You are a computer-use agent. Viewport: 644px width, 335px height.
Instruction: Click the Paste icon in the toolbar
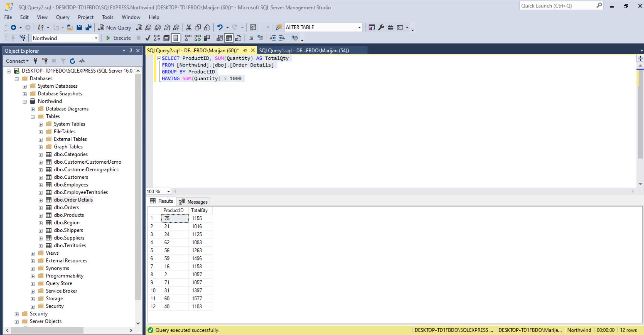coord(207,27)
